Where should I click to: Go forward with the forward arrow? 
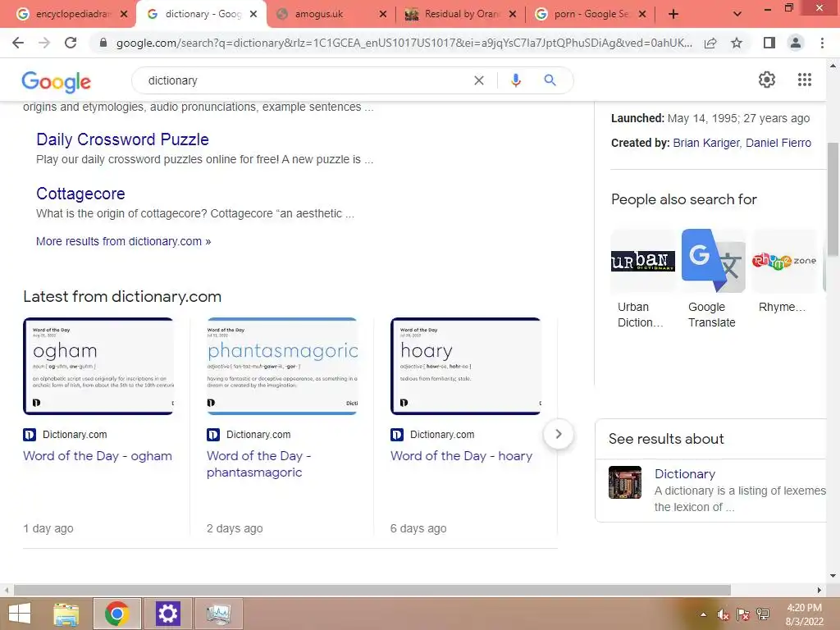(44, 43)
